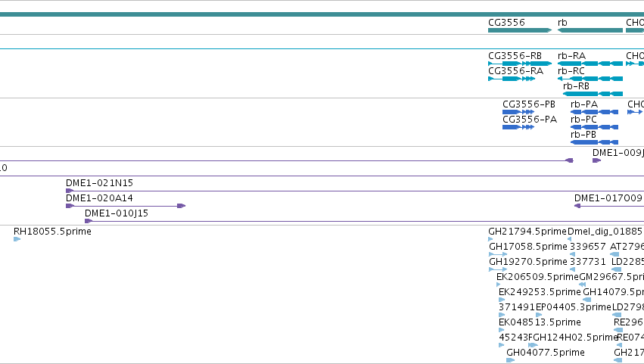
Task: Select EST GH21794.5prime label
Action: (x=527, y=232)
